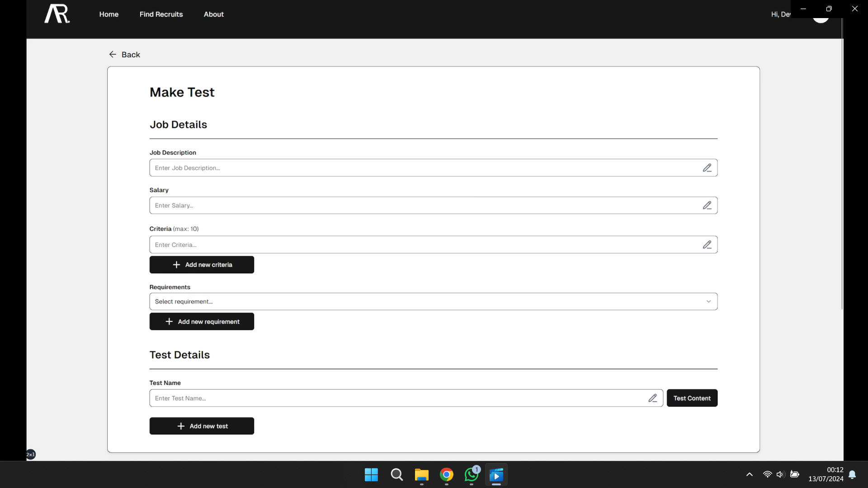The width and height of the screenshot is (868, 488).
Task: Open Google Chrome from the taskbar
Action: pyautogui.click(x=446, y=475)
